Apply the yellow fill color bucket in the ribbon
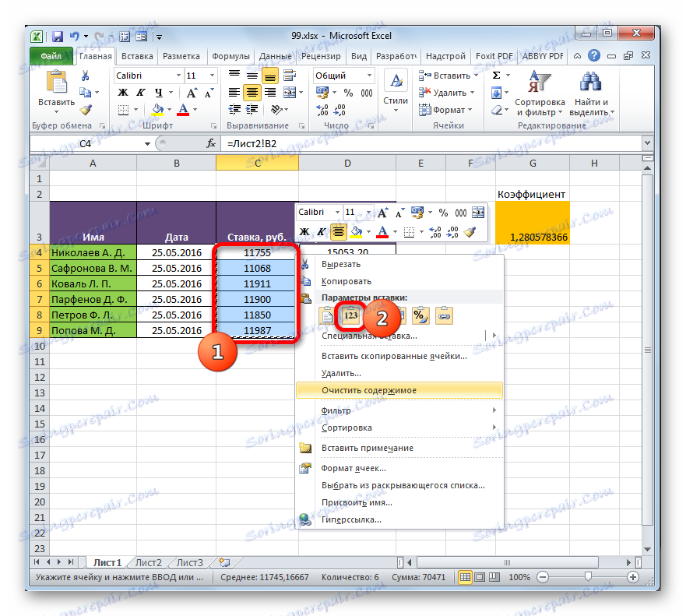686x616 pixels. click(x=157, y=109)
